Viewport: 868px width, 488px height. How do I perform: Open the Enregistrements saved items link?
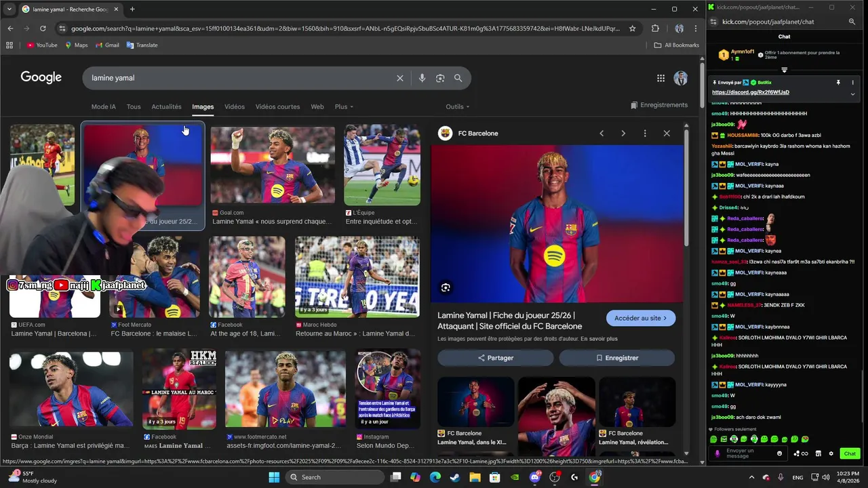[659, 105]
